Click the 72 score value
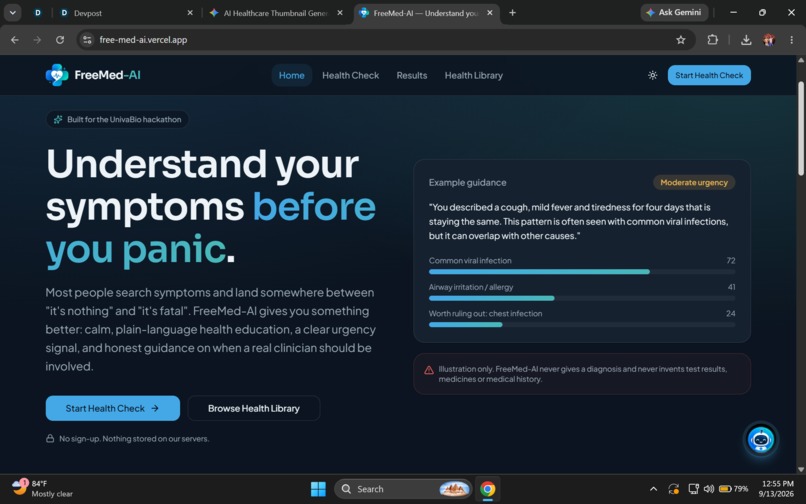Screen dimensions: 806x504 (x=730, y=261)
